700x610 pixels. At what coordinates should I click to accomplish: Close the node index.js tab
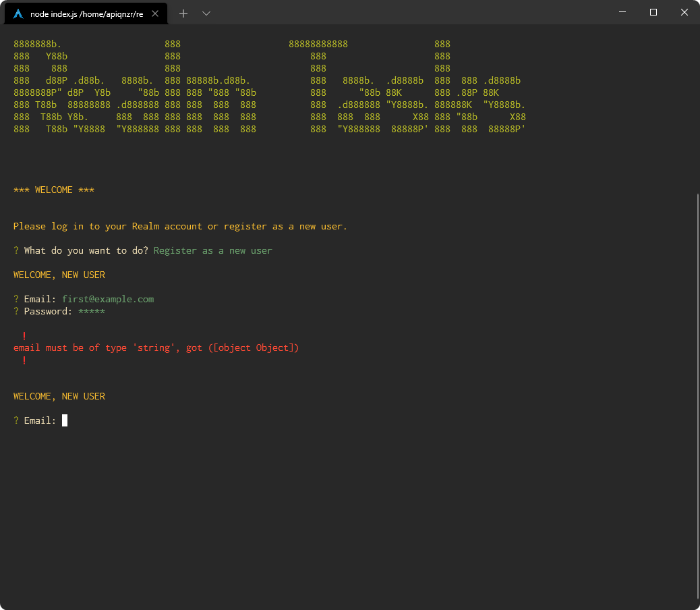coord(155,14)
